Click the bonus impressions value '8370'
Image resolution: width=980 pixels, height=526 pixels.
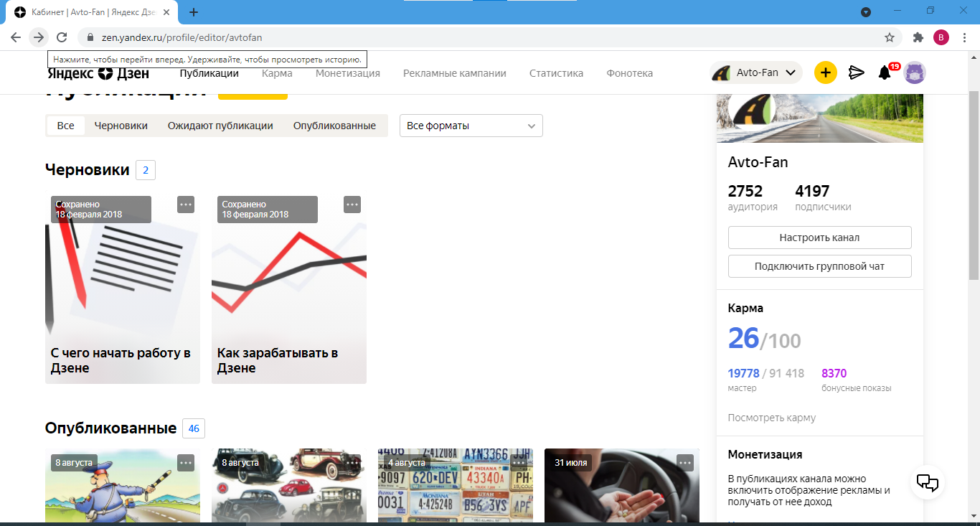coord(834,373)
